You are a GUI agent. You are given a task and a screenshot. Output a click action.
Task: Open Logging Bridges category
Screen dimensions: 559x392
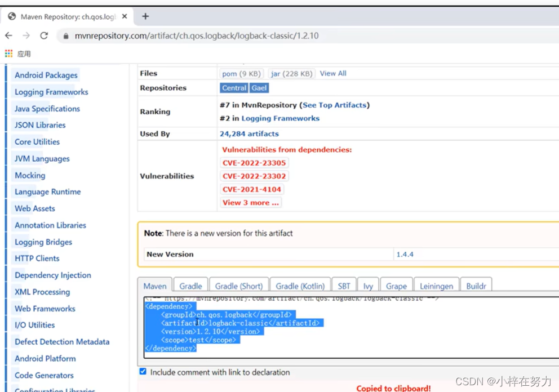[x=43, y=242]
